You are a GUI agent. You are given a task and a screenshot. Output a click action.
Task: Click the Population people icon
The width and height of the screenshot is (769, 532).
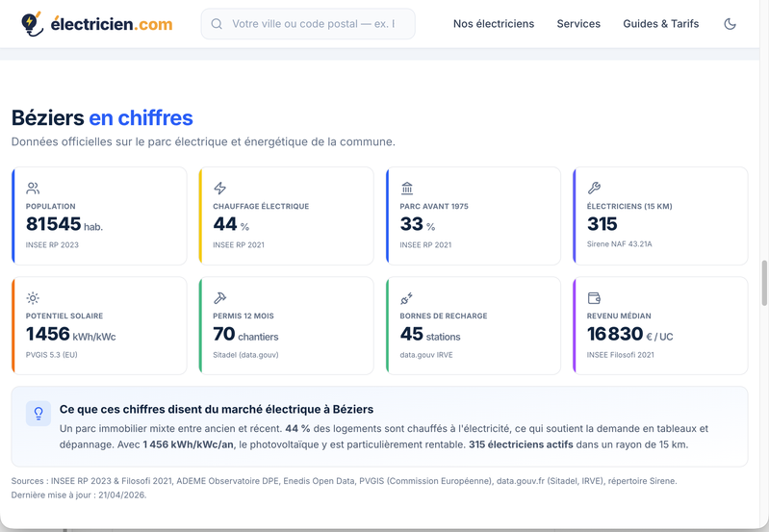33,188
